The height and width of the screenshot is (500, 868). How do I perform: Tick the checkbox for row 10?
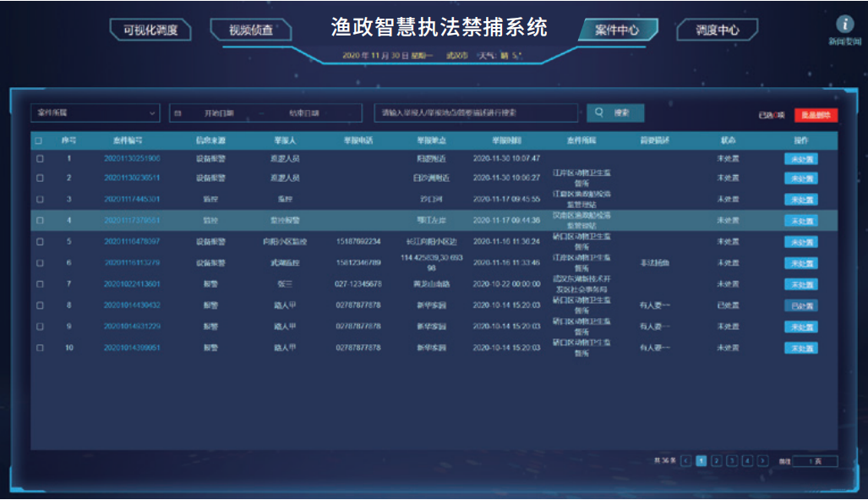[39, 348]
